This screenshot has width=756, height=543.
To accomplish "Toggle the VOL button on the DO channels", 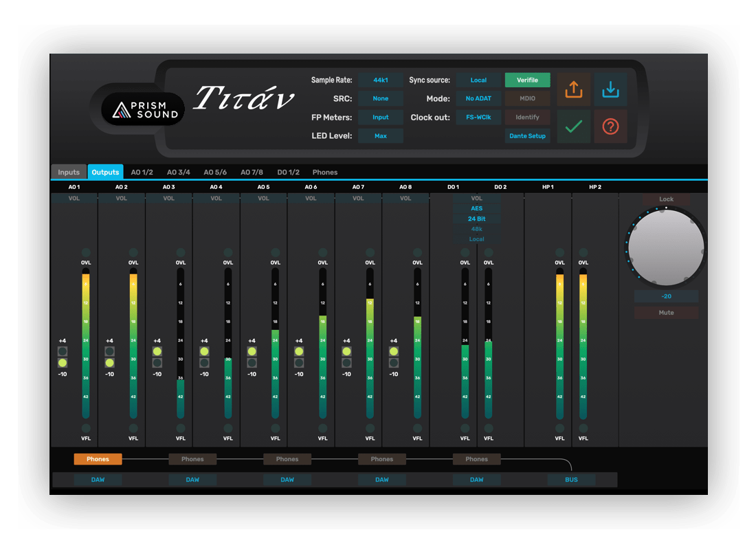I will (476, 198).
